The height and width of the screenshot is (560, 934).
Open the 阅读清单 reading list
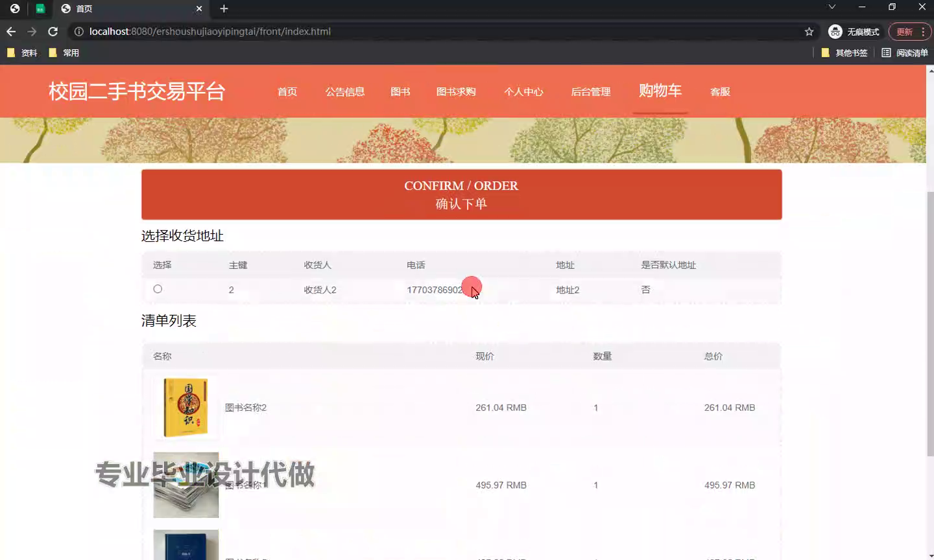coord(905,52)
